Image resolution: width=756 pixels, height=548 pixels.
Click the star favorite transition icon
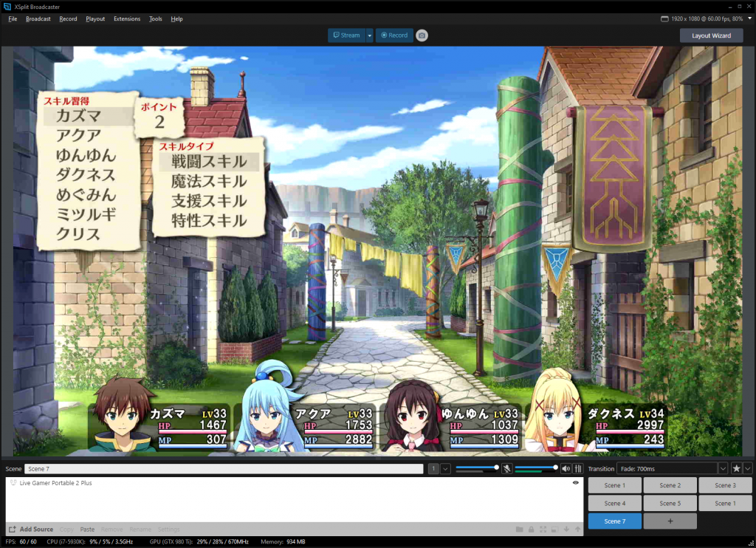tap(736, 468)
